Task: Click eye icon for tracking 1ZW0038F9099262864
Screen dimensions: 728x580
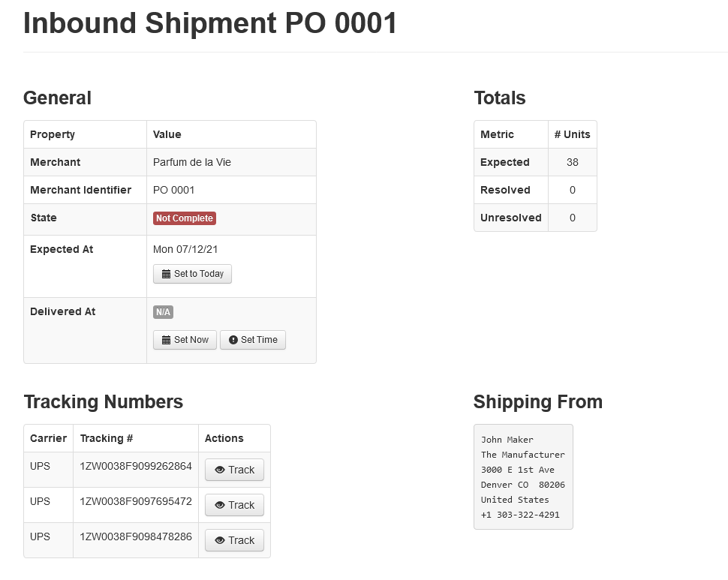Action: click(220, 470)
